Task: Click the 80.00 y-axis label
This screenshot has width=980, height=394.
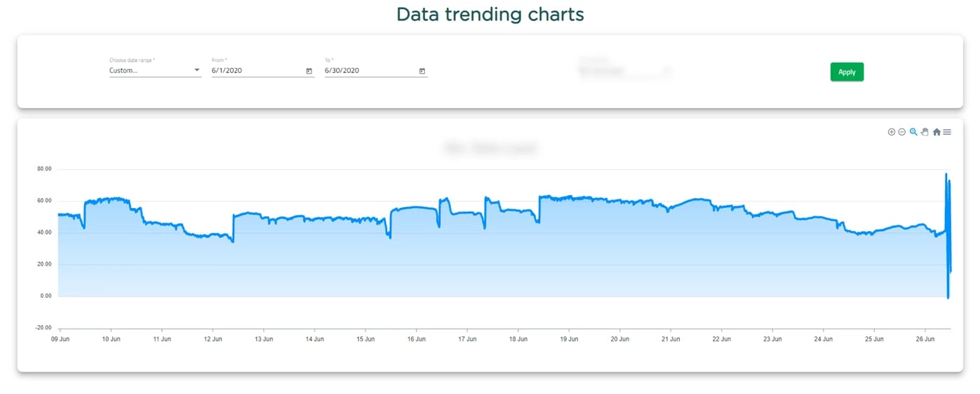Action: [44, 169]
